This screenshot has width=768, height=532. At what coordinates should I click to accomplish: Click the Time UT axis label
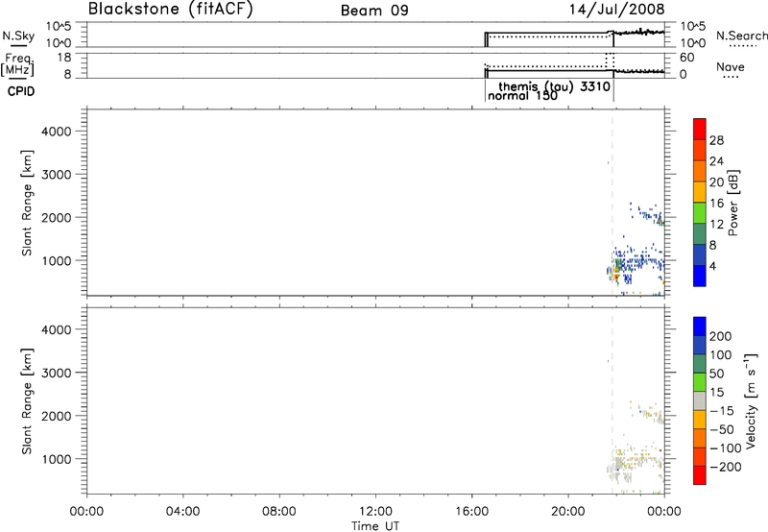click(x=375, y=525)
